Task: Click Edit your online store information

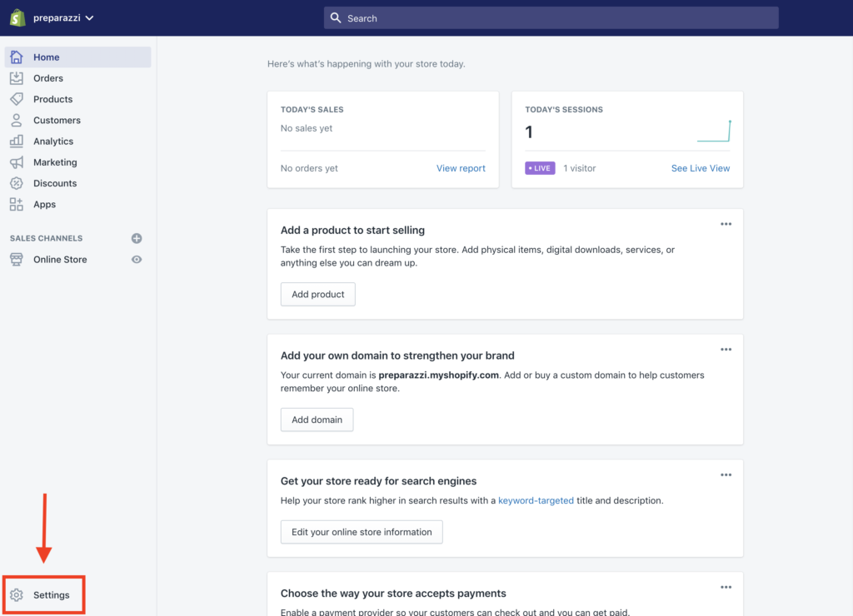Action: point(362,532)
